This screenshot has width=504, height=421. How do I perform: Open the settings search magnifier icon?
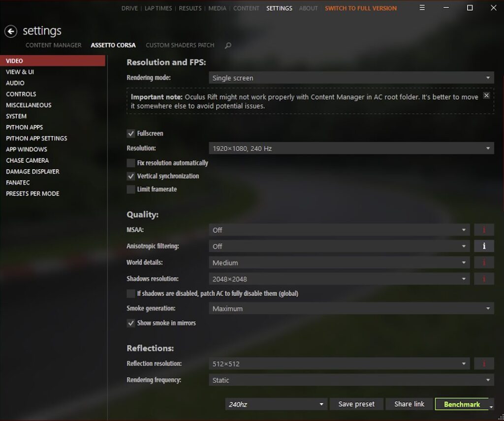tap(228, 46)
